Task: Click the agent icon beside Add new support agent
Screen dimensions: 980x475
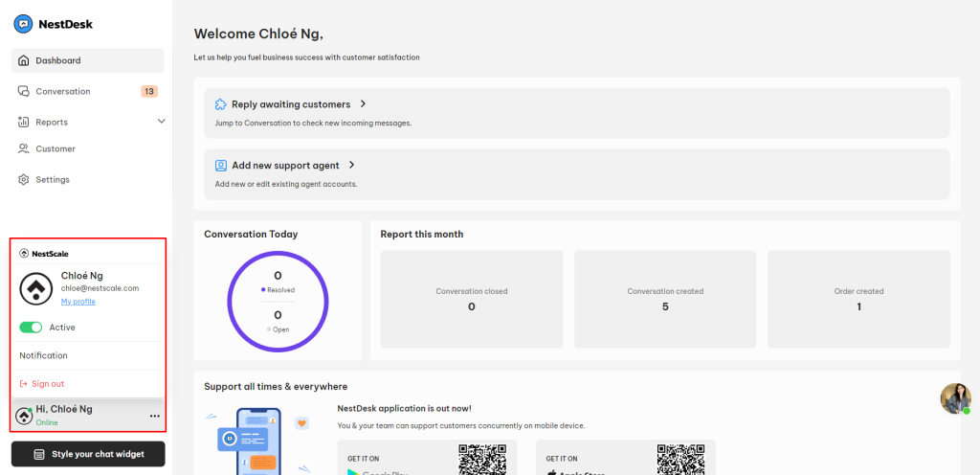Action: [221, 166]
